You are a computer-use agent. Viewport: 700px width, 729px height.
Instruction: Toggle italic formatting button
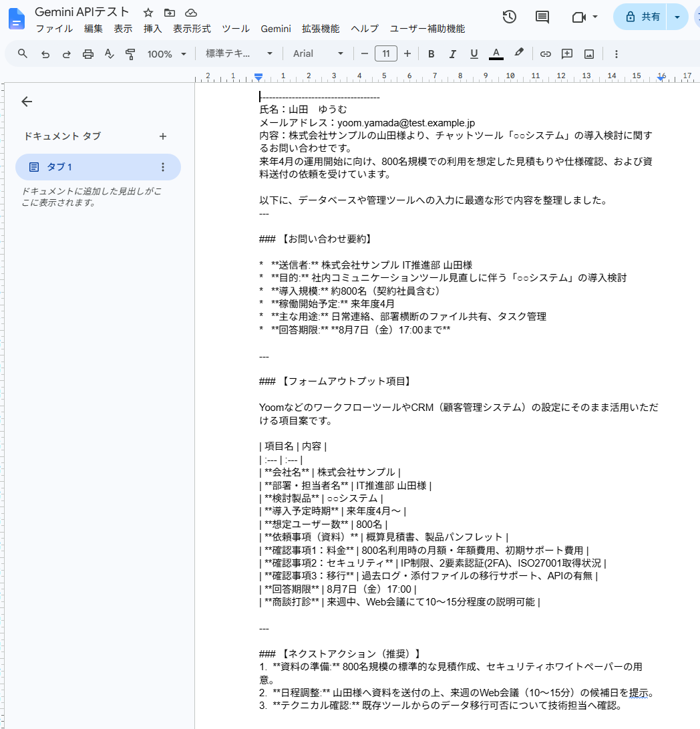click(x=452, y=54)
